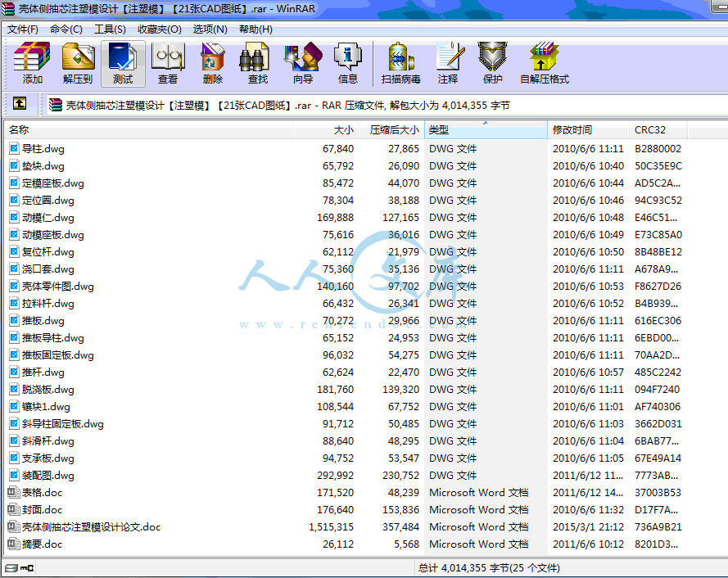Select 推板固定板.dwg file name

(x=57, y=354)
